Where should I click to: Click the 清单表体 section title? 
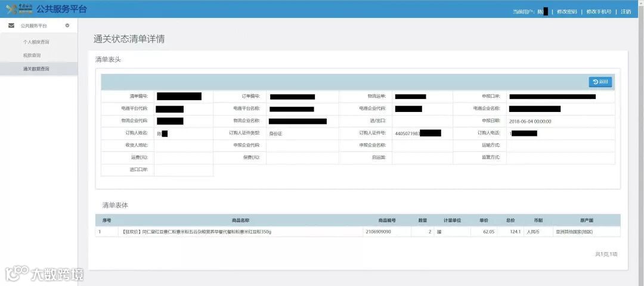tap(116, 205)
